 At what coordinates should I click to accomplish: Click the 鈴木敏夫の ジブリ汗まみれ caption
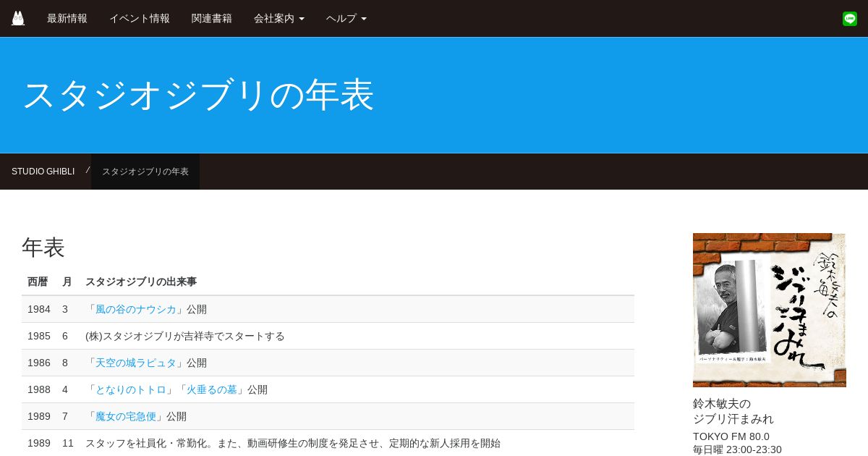click(733, 411)
